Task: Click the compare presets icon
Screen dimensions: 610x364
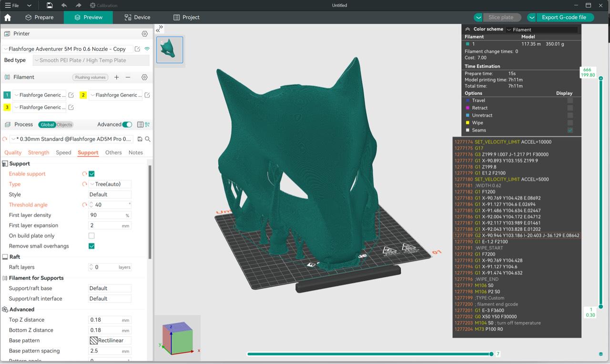Action: [147, 125]
